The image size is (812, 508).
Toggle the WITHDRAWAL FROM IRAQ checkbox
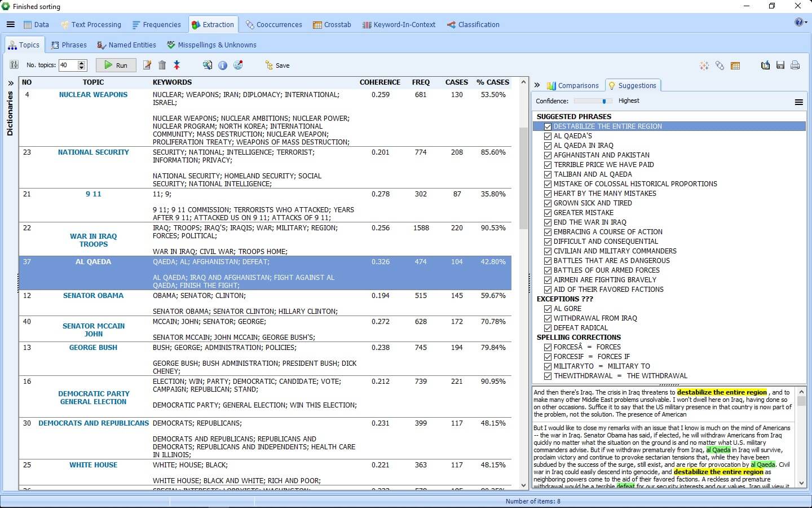click(548, 318)
